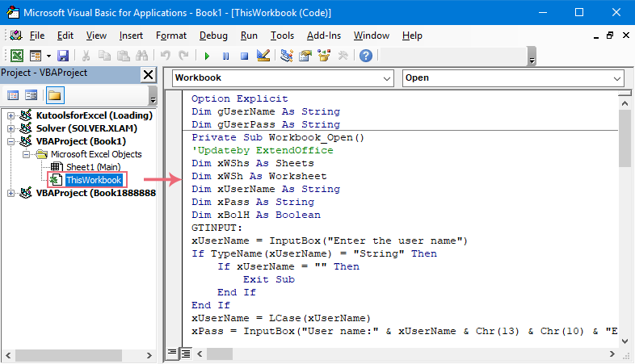The image size is (635, 364).
Task: Click the Undo arrow icon
Action: pos(166,56)
